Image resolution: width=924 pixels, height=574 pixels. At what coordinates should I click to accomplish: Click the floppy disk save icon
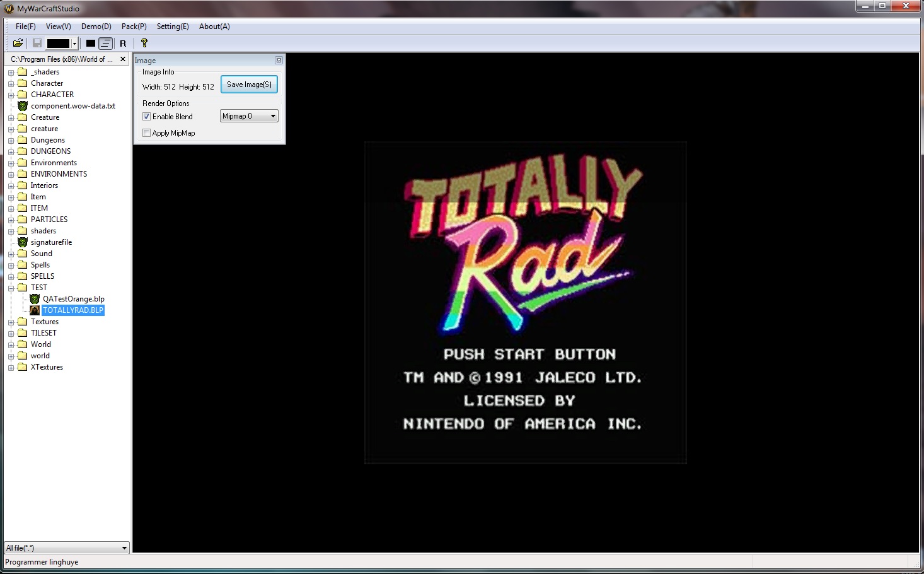click(37, 43)
